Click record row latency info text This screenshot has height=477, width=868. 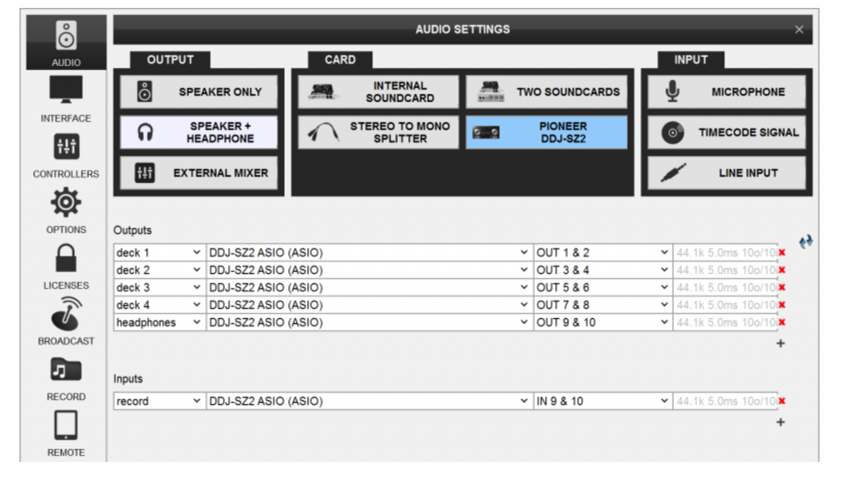click(726, 401)
